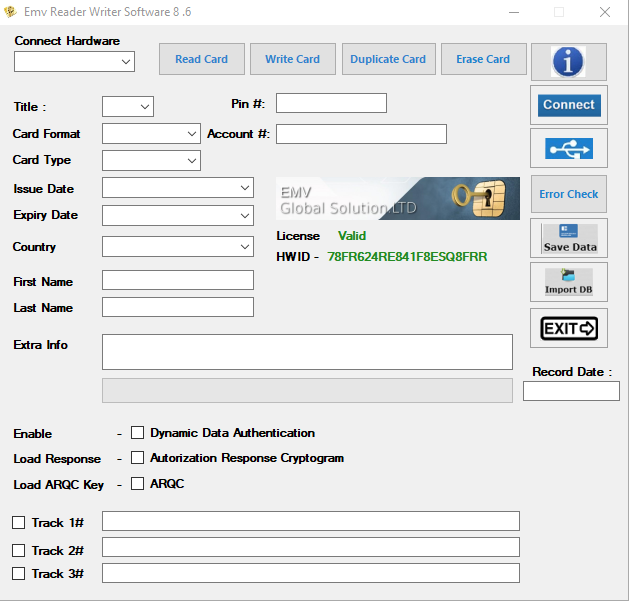Focus the Pin # input field
Image resolution: width=630 pixels, height=603 pixels.
click(x=331, y=103)
